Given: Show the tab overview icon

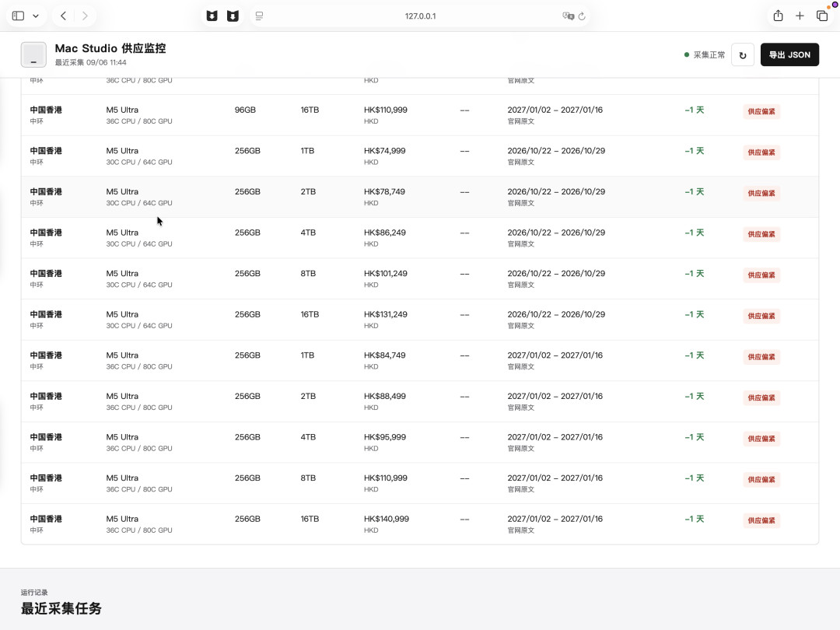Looking at the screenshot, I should [822, 16].
